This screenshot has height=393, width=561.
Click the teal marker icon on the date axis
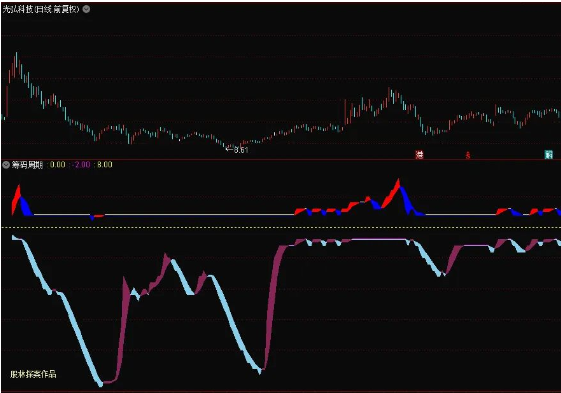(x=548, y=155)
